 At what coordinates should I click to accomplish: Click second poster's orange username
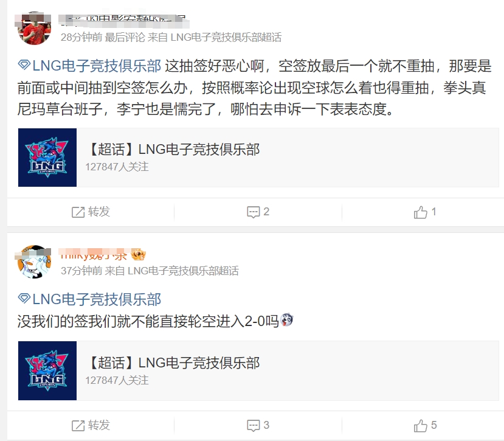(x=94, y=255)
